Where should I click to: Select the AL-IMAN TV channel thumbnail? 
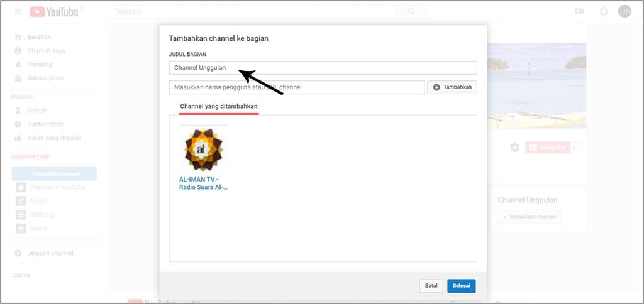click(203, 149)
